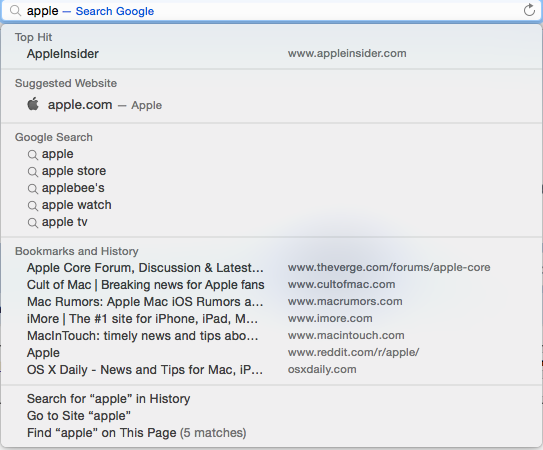The width and height of the screenshot is (543, 450).
Task: Choose the 'apple store' search suggestion
Action: [x=272, y=171]
